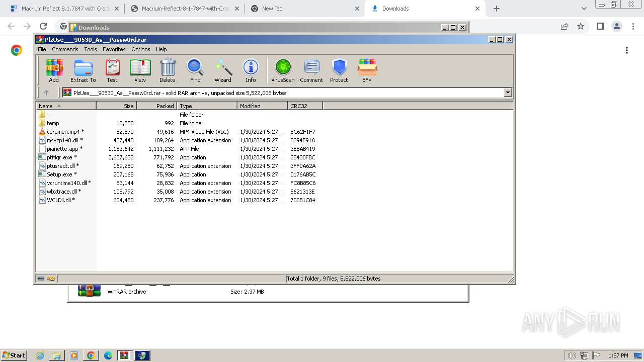Viewport: 644px width, 362px height.
Task: Open File Explorer from taskbar
Action: pos(57,355)
